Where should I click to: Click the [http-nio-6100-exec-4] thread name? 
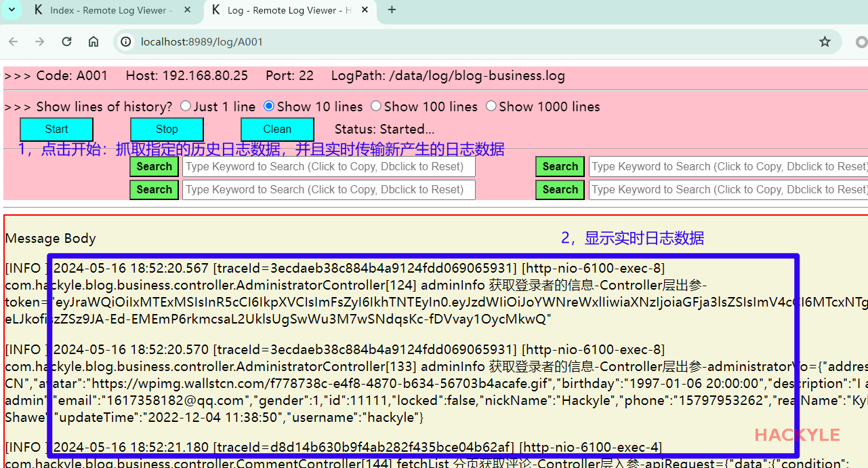pyautogui.click(x=590, y=447)
